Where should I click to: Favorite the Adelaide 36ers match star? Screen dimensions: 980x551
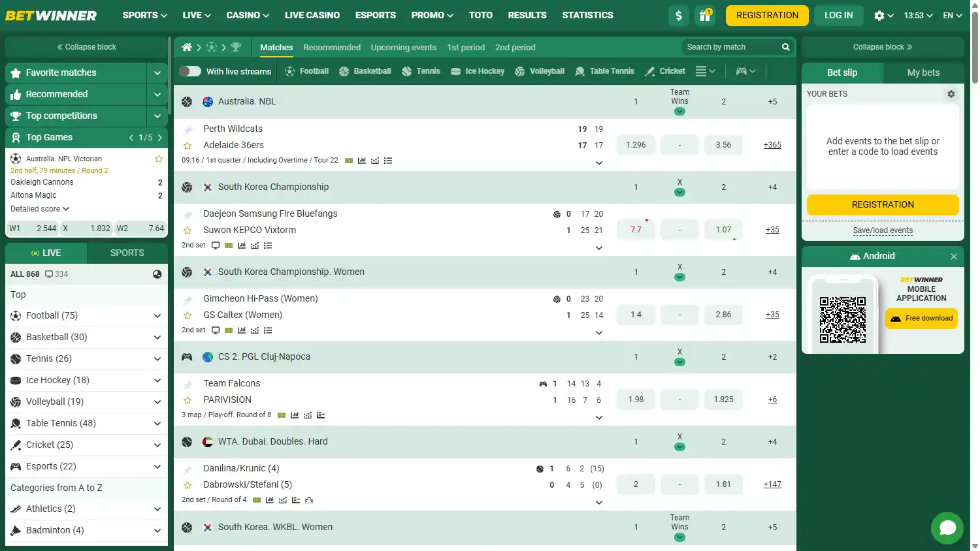click(x=188, y=146)
